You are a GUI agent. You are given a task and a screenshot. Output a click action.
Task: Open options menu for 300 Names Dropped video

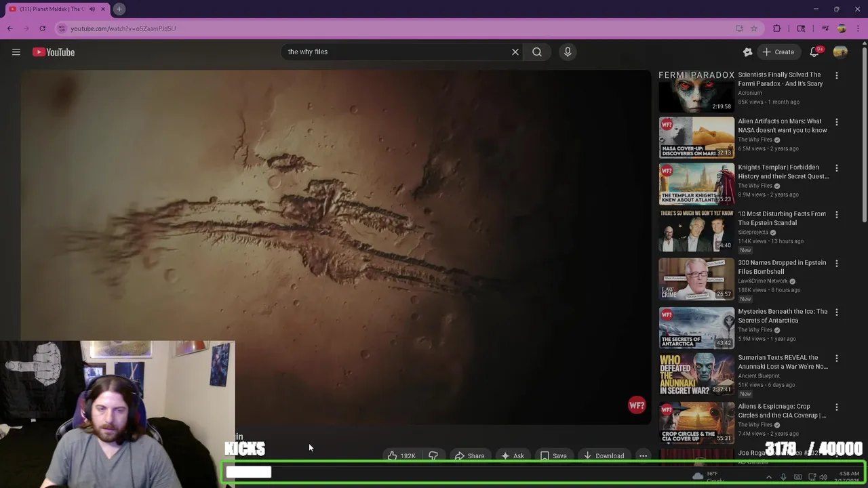pyautogui.click(x=837, y=264)
